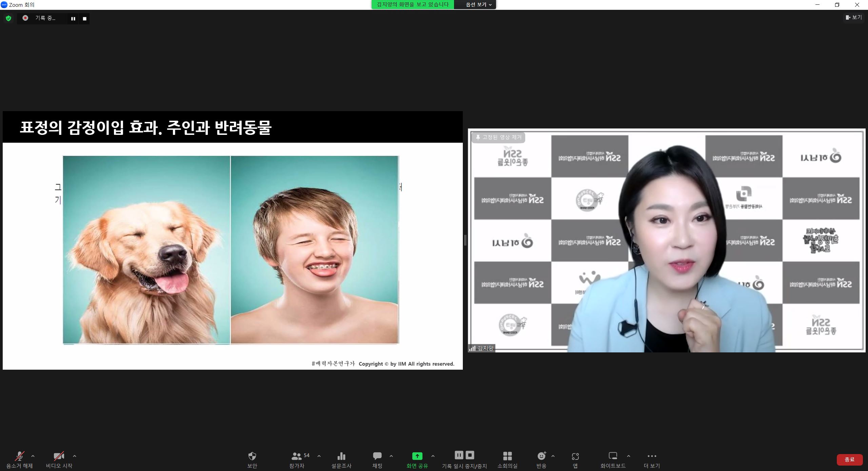This screenshot has height=471, width=868.
Task: Open the More (더 보기) menu
Action: (x=652, y=456)
